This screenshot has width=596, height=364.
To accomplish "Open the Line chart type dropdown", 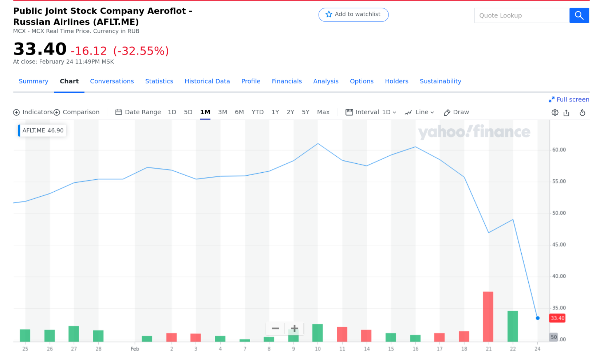I will 419,112.
